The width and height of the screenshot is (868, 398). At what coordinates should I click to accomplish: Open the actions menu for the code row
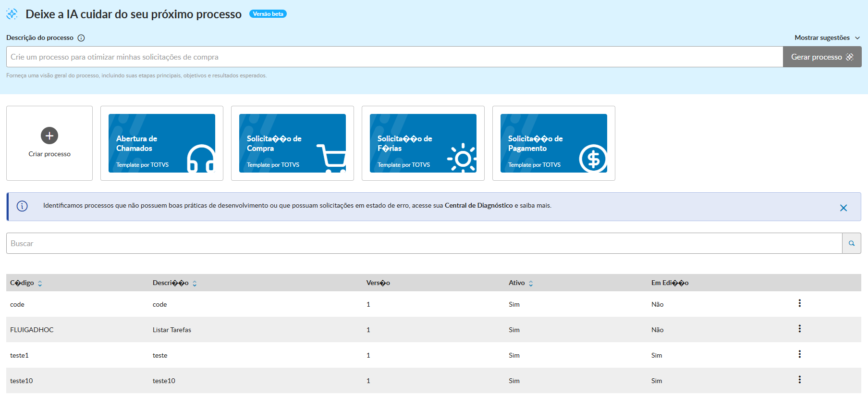pos(800,303)
